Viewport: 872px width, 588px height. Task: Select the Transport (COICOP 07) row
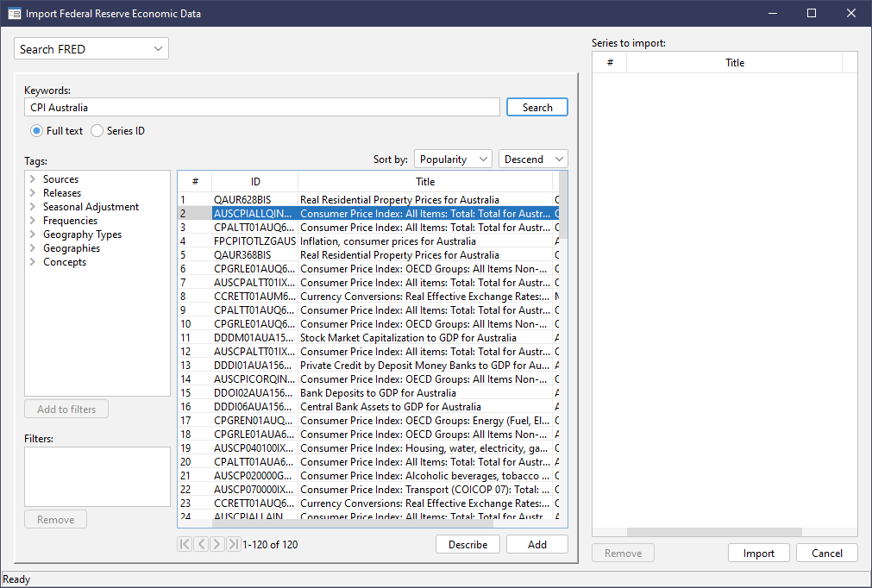pyautogui.click(x=368, y=490)
